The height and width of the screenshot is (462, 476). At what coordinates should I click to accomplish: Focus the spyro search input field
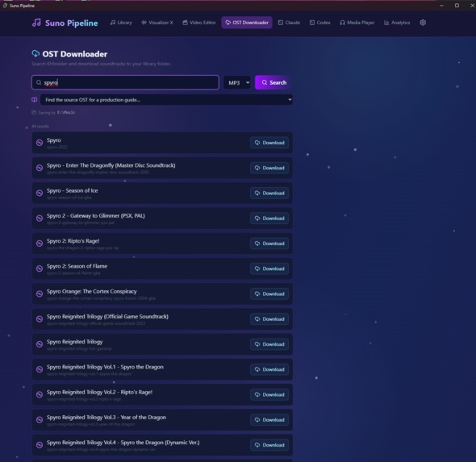point(125,82)
